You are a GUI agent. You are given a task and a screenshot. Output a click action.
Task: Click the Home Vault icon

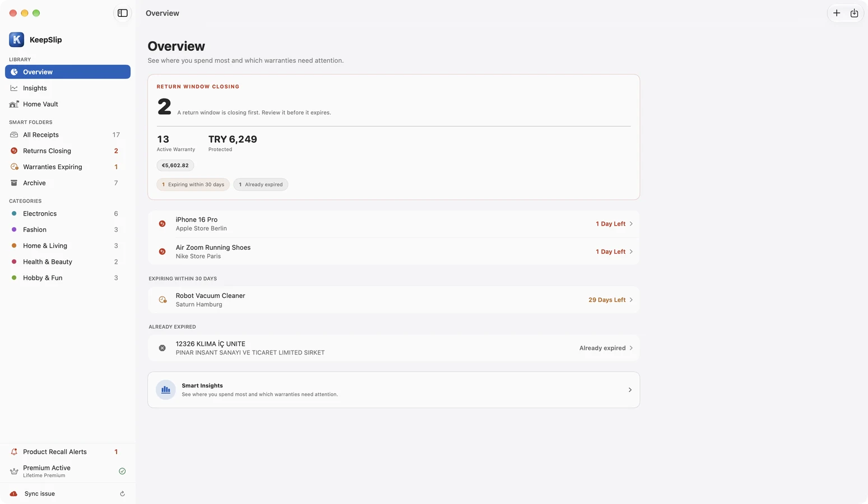(x=14, y=104)
